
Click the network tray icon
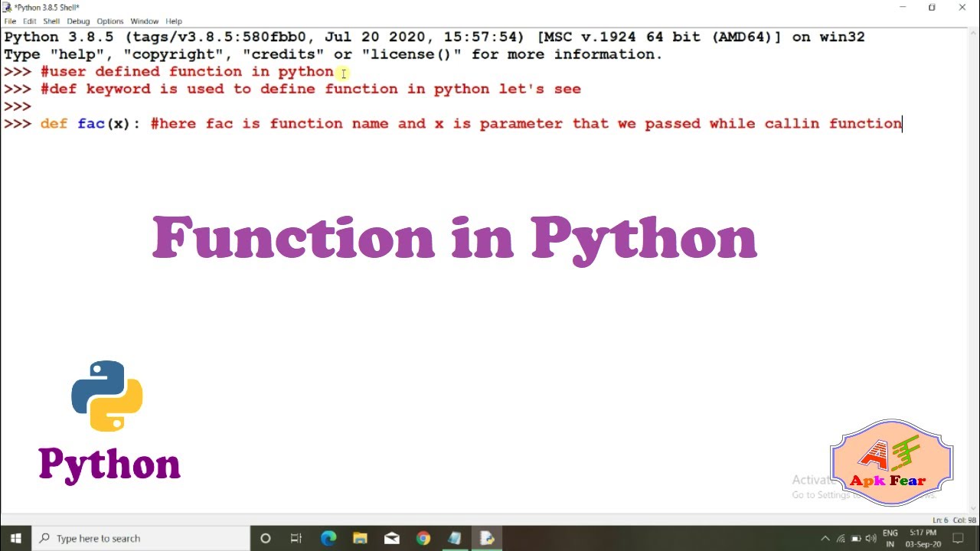coord(841,539)
